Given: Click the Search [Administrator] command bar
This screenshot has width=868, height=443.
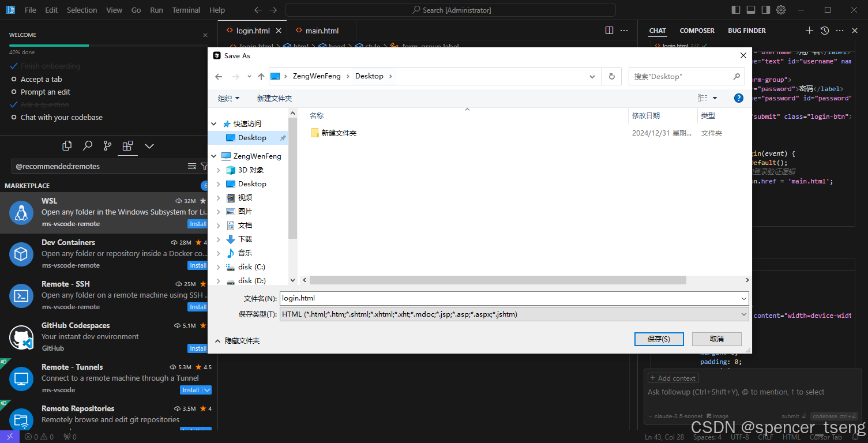Looking at the screenshot, I should pos(450,10).
